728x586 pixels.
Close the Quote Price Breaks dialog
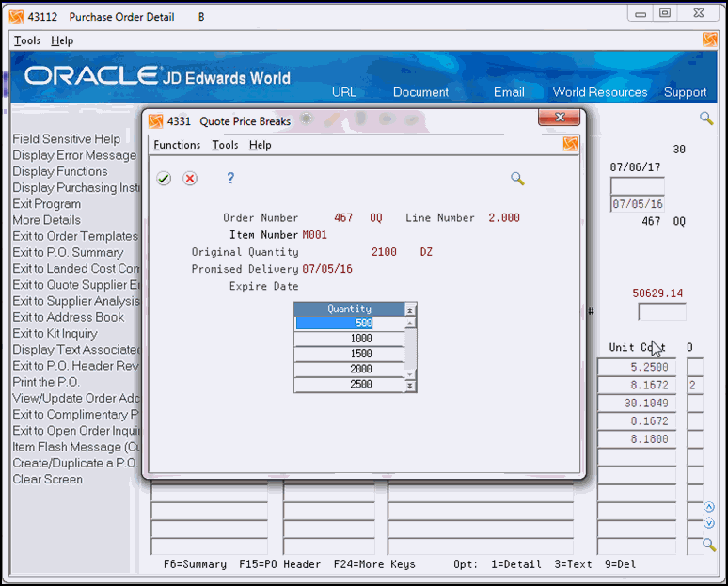[560, 118]
